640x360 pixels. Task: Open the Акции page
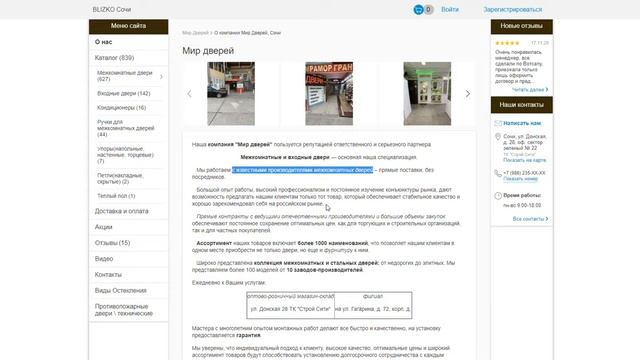coord(103,227)
